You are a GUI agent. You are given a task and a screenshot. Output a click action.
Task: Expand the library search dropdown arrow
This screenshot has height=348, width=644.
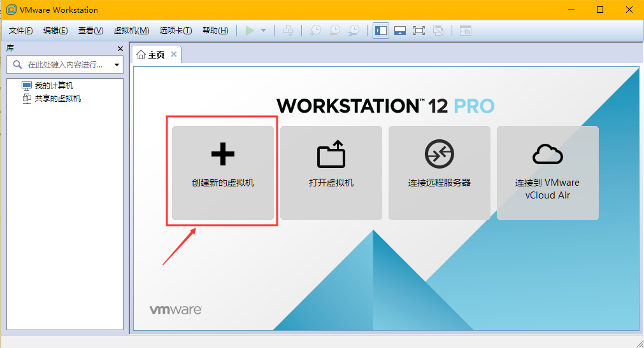point(117,65)
